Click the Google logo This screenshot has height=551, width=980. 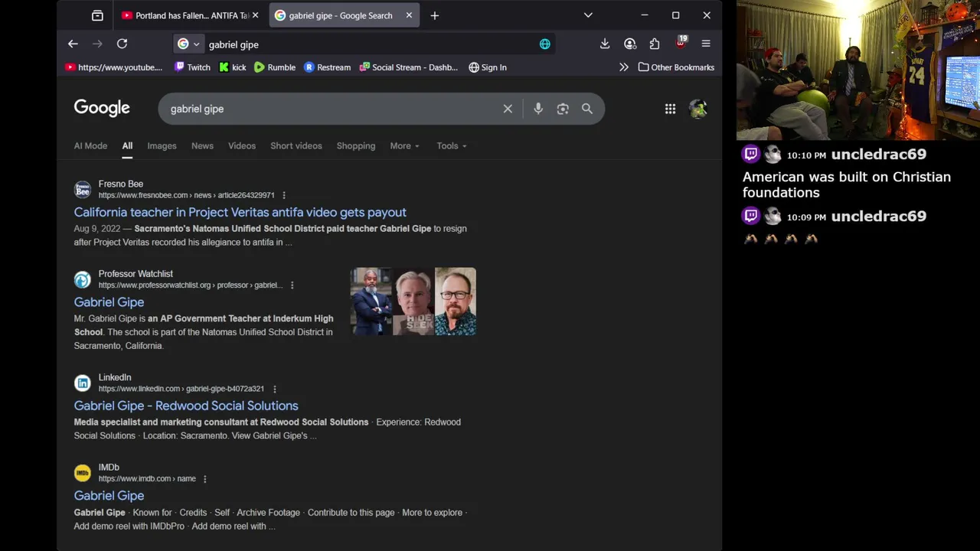(102, 108)
